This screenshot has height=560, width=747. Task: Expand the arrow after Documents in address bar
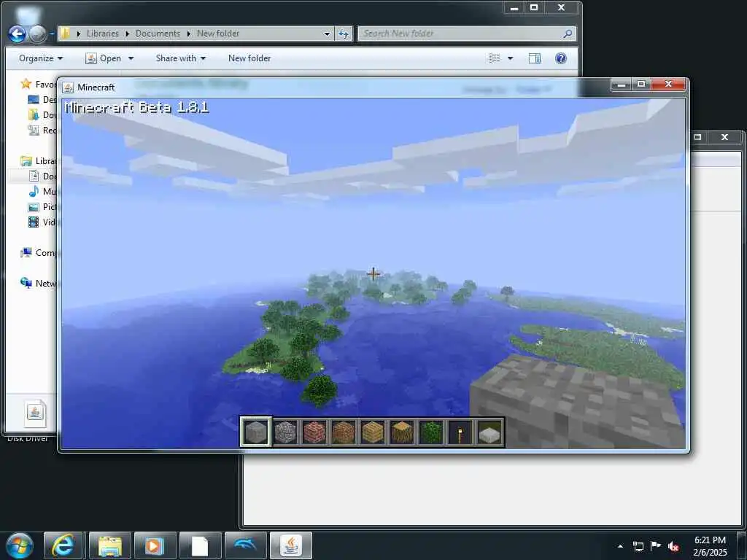[189, 34]
